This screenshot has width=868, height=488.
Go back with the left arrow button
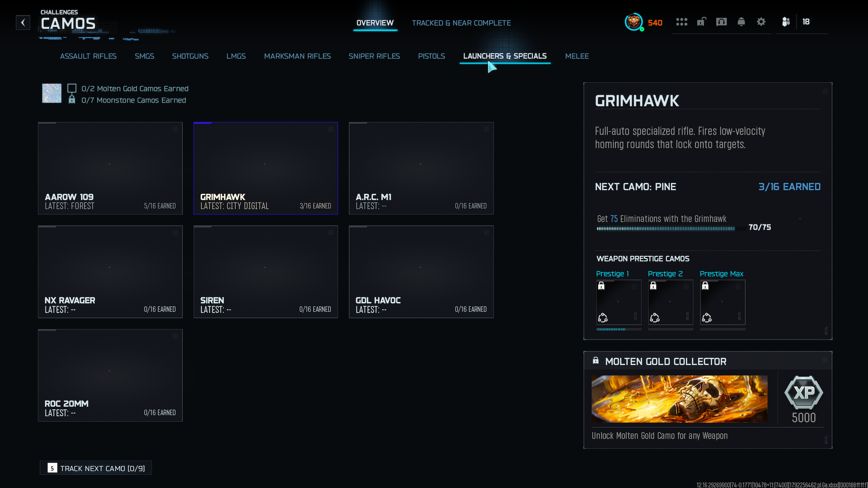click(x=23, y=23)
